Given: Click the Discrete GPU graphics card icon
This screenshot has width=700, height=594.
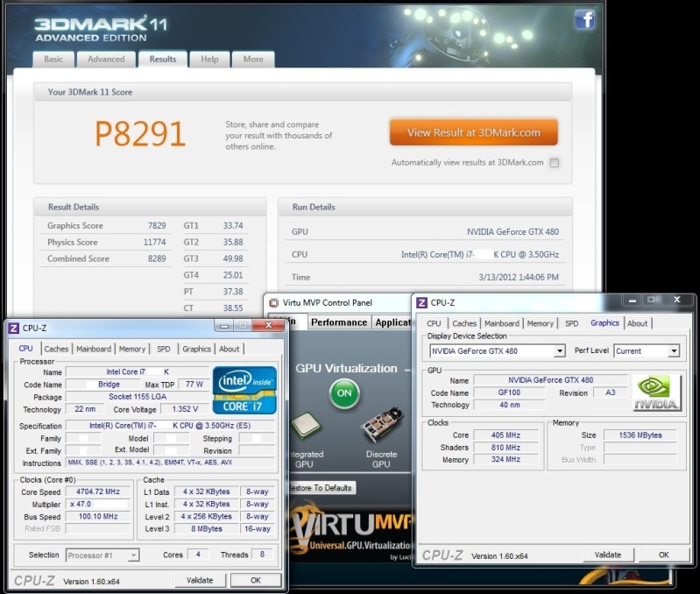Looking at the screenshot, I should [383, 424].
